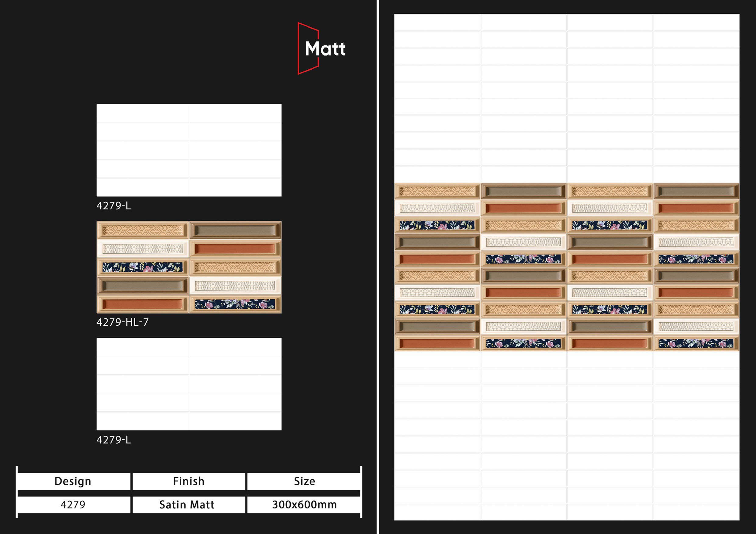The width and height of the screenshot is (756, 534).
Task: Click the first 4279-L label under top thumbnail
Action: [x=114, y=206]
